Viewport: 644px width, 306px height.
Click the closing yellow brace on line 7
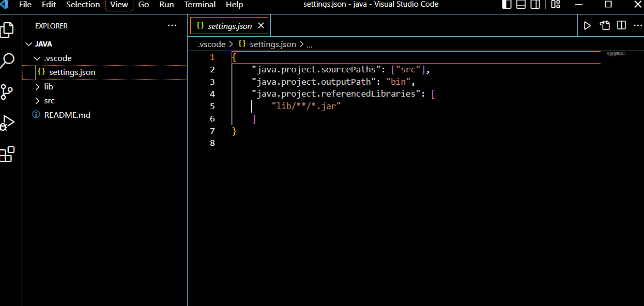tap(234, 131)
